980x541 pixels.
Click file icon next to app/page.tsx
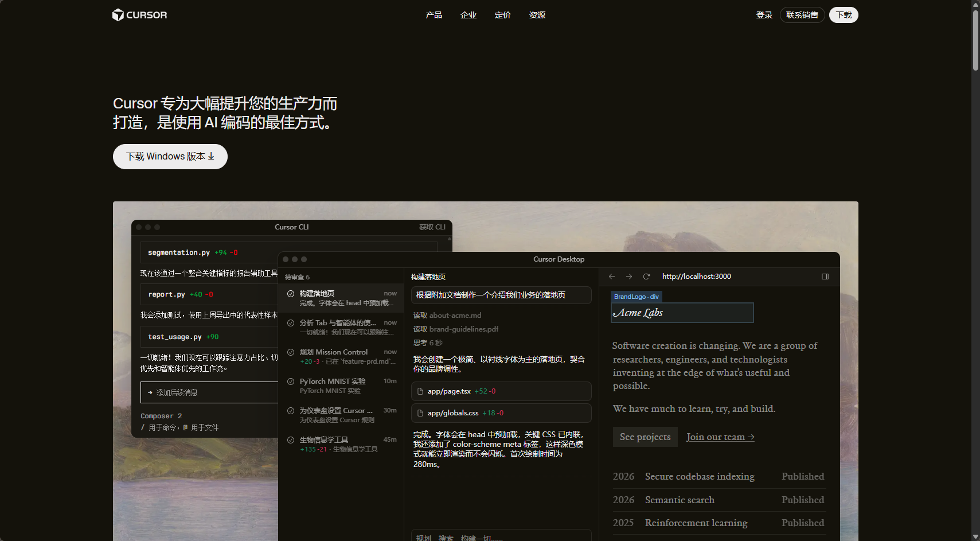click(420, 391)
